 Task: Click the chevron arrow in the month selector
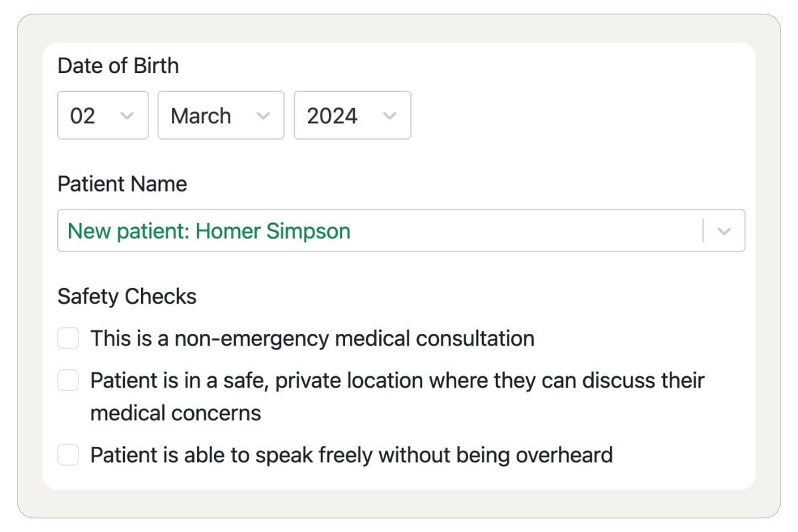tap(263, 116)
